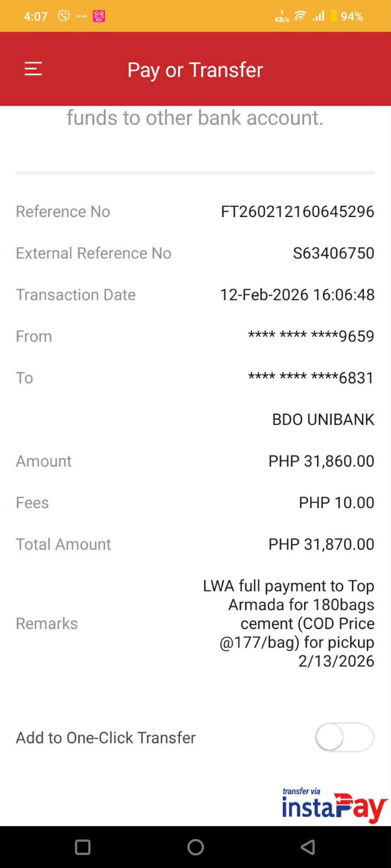This screenshot has width=391, height=868.
Task: Tap the GCash notification icon in status bar
Action: coord(81,16)
